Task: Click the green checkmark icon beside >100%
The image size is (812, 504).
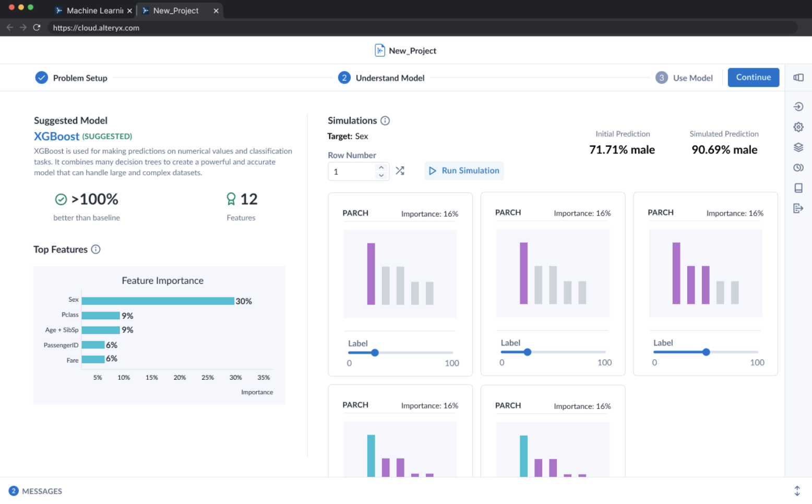Action: 61,199
